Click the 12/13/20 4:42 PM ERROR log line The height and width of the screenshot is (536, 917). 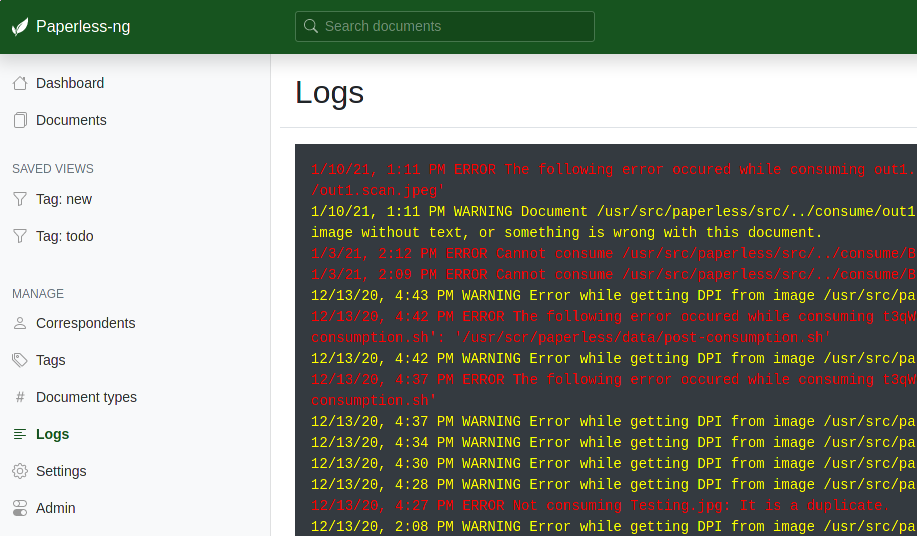(x=613, y=317)
